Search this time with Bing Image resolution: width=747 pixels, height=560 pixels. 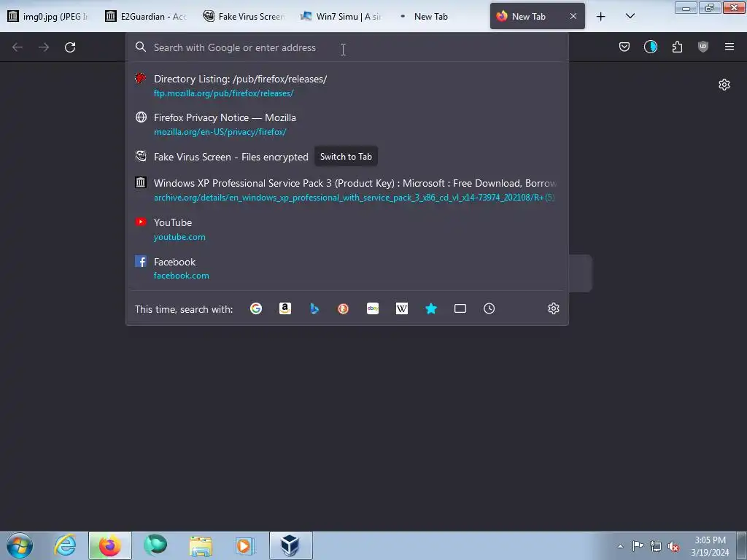click(314, 308)
